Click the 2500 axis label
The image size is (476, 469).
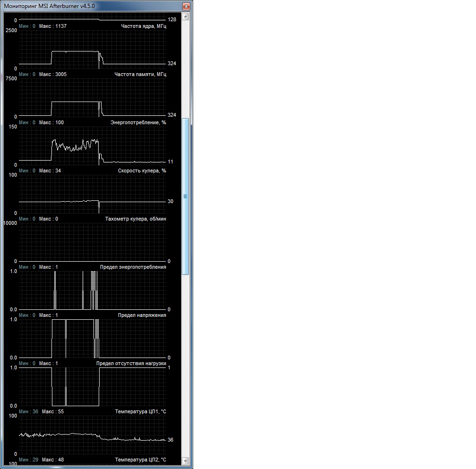pos(11,30)
